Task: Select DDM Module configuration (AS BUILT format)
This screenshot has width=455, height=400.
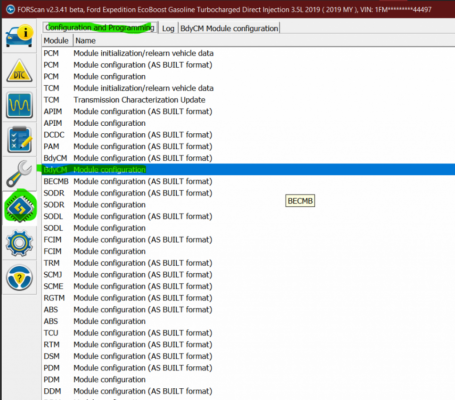Action: coord(248,392)
